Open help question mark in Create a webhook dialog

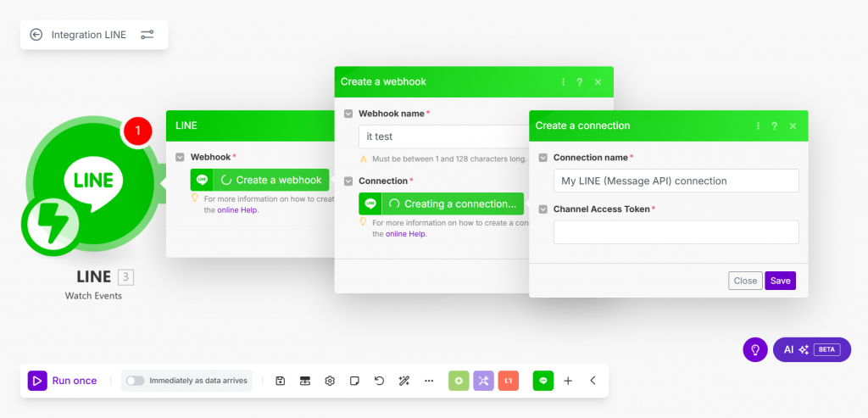[x=580, y=82]
